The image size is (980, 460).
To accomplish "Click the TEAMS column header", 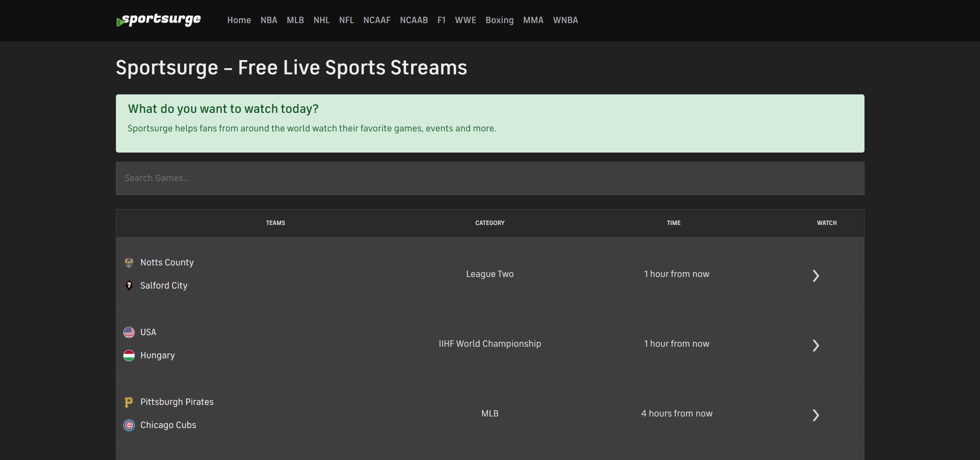I will 276,223.
